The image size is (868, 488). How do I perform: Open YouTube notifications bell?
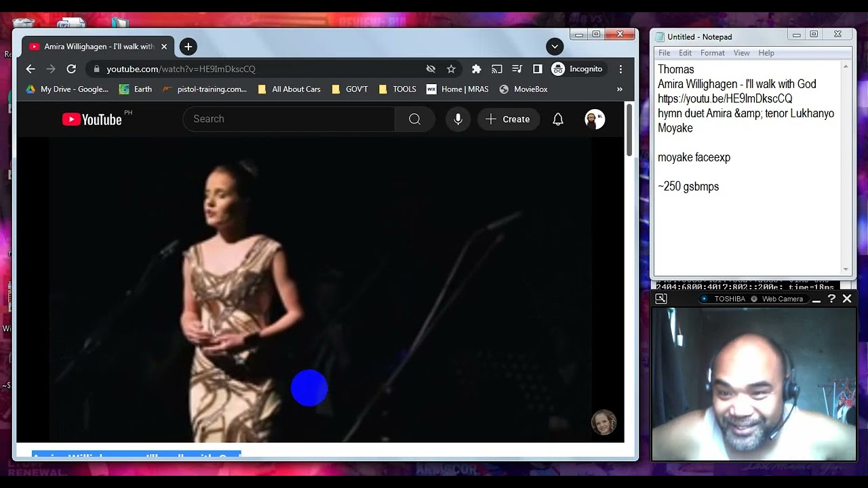(557, 119)
